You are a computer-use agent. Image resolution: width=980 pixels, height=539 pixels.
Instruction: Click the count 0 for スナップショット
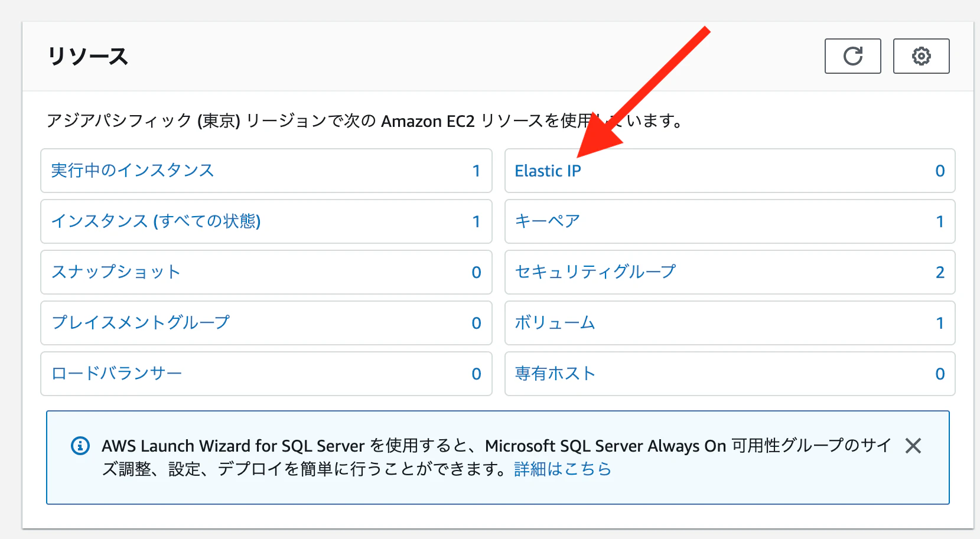476,272
